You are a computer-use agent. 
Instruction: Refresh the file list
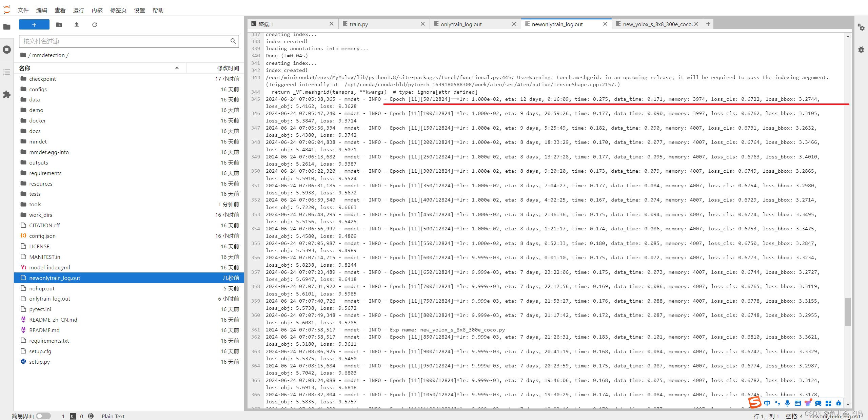coord(95,25)
